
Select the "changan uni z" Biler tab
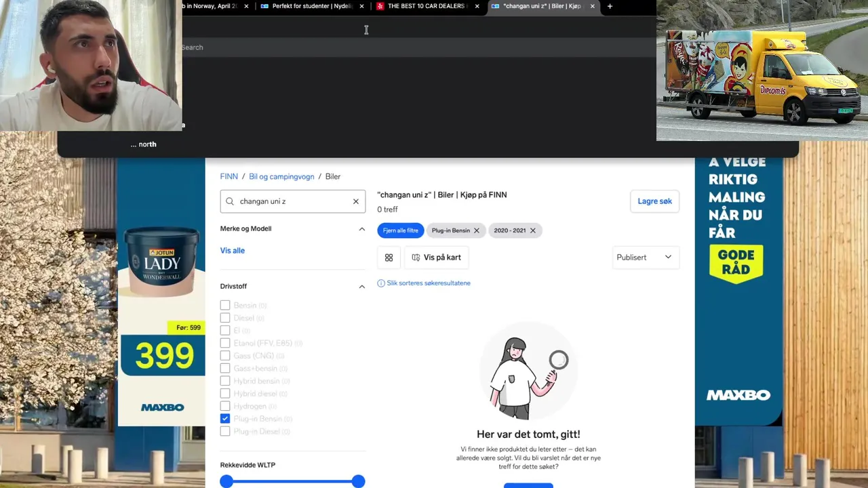click(542, 6)
